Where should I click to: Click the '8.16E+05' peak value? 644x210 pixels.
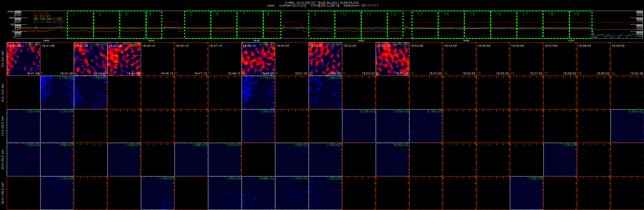(x=435, y=111)
